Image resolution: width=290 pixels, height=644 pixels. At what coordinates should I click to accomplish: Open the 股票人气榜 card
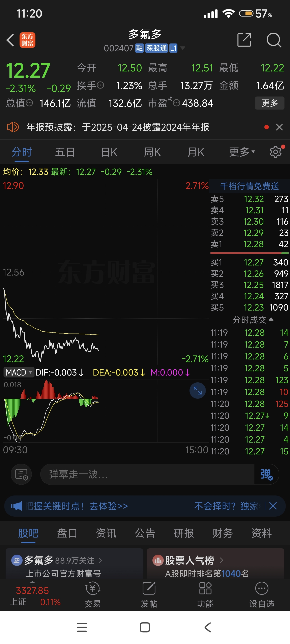215,563
